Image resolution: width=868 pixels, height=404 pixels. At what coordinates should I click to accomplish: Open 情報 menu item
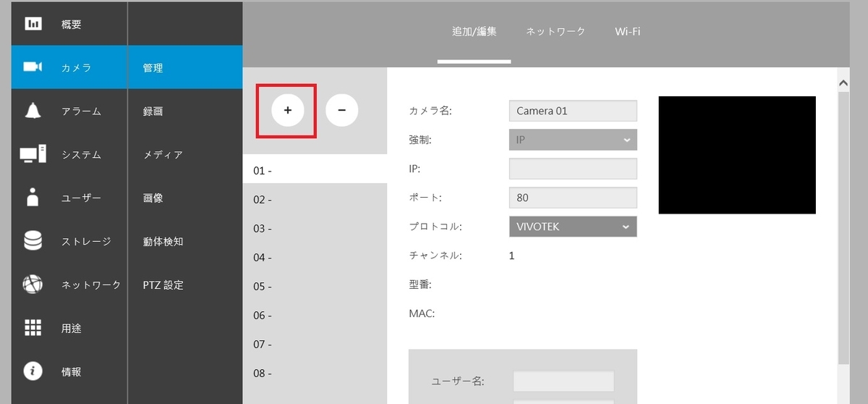coord(72,372)
